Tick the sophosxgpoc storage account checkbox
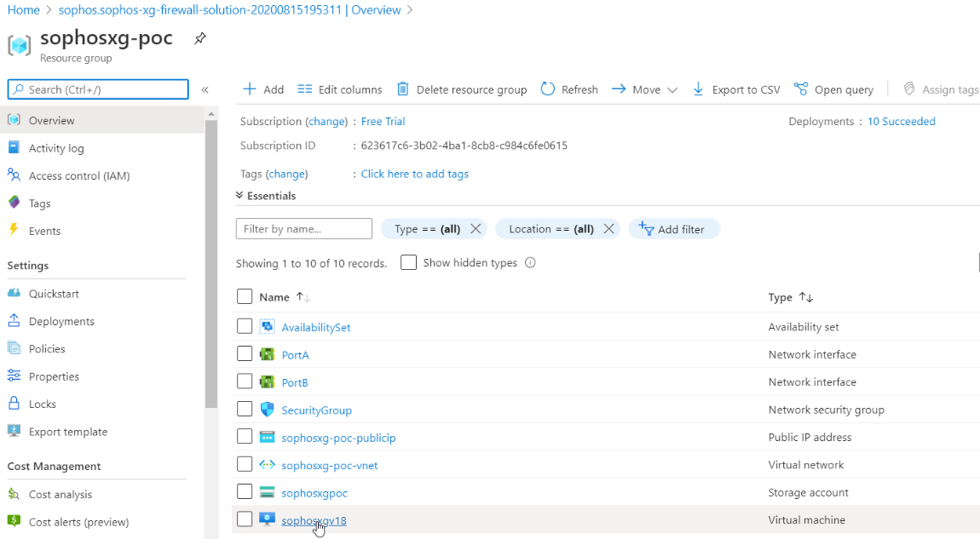 pos(245,492)
